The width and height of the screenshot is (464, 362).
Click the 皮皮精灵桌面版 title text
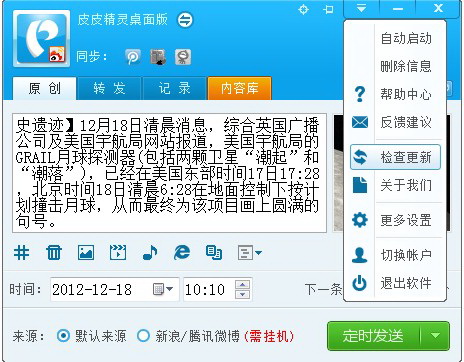point(122,20)
